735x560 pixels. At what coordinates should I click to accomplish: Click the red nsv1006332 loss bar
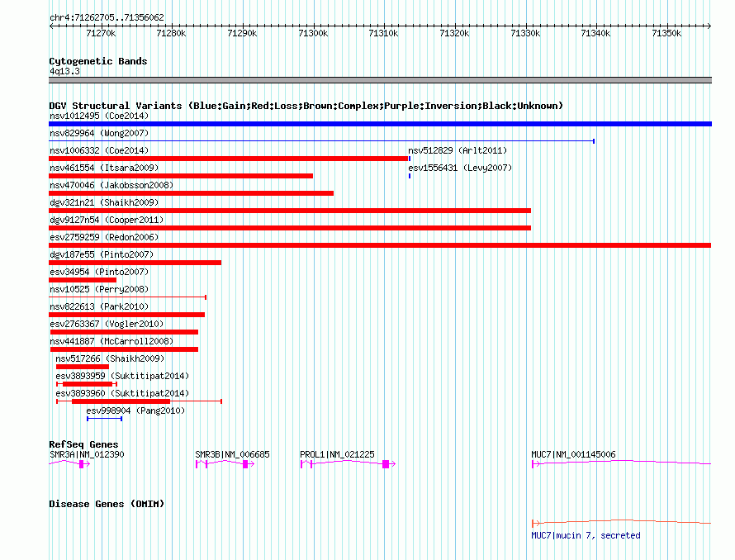(x=229, y=159)
